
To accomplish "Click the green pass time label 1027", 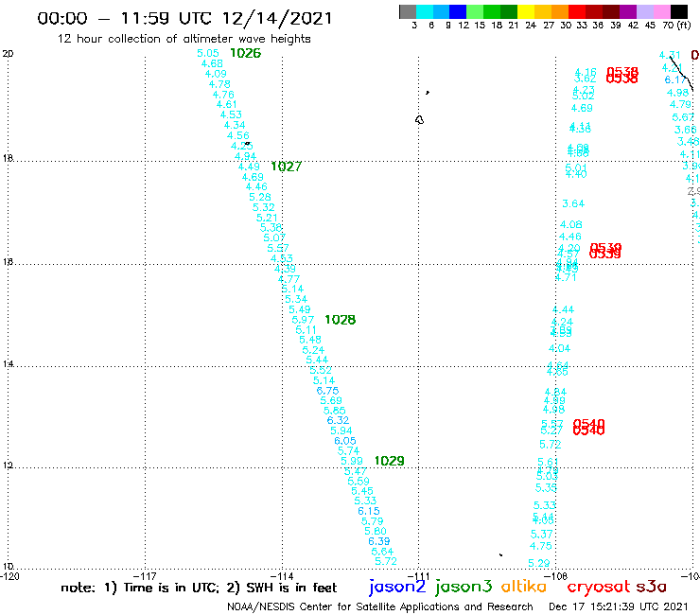I will 287,167.
